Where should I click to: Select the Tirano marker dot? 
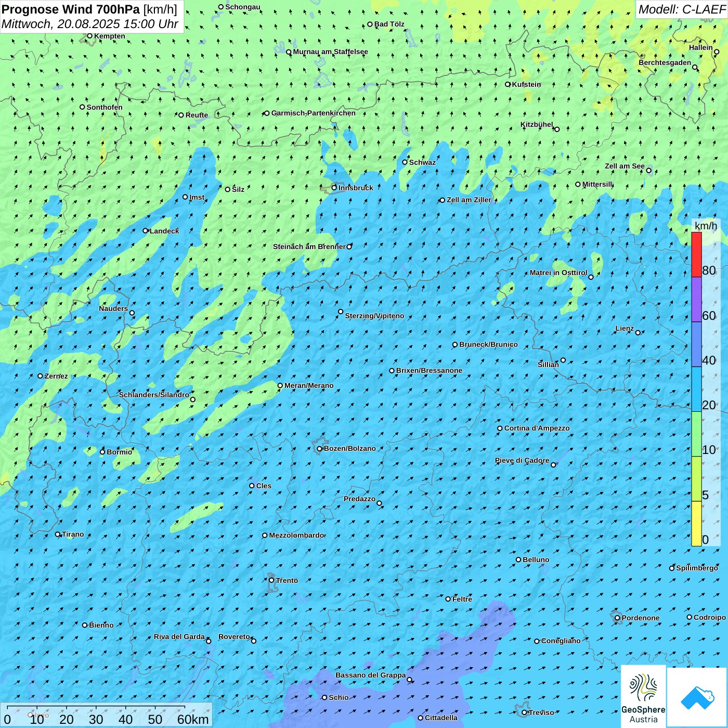click(x=58, y=534)
